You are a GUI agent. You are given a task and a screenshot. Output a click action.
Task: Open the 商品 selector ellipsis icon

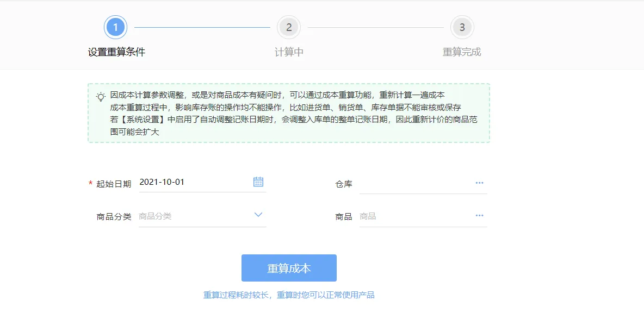click(x=479, y=216)
